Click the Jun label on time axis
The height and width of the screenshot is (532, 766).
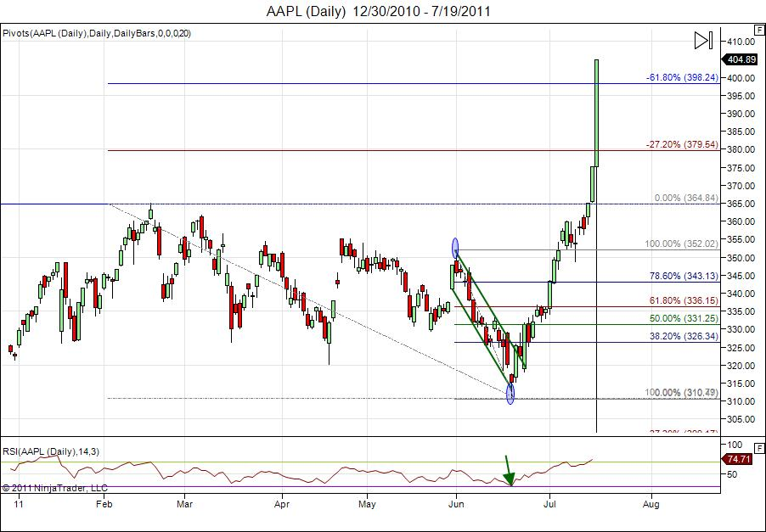click(x=456, y=504)
